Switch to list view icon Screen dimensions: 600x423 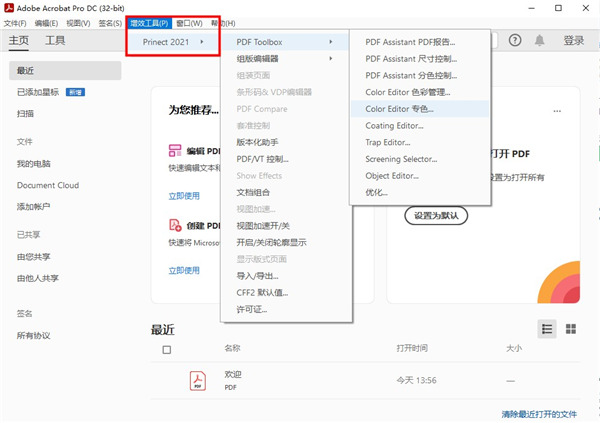point(547,329)
